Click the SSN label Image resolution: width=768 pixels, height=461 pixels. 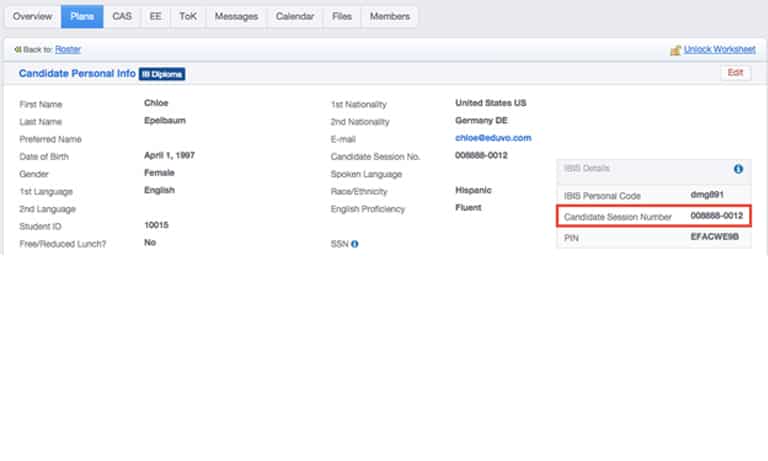pyautogui.click(x=339, y=244)
